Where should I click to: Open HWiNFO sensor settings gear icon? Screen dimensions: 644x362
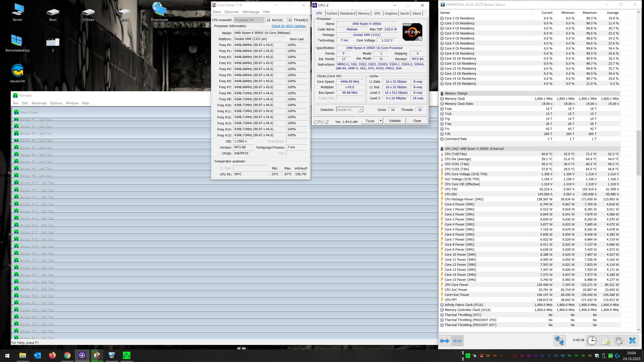click(x=619, y=341)
